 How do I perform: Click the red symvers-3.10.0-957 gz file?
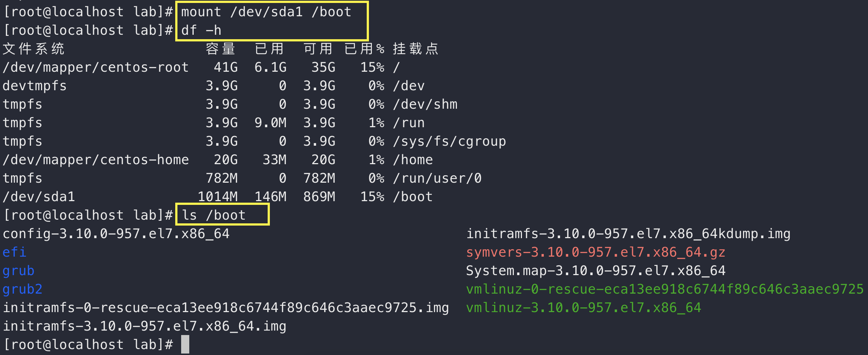point(596,252)
